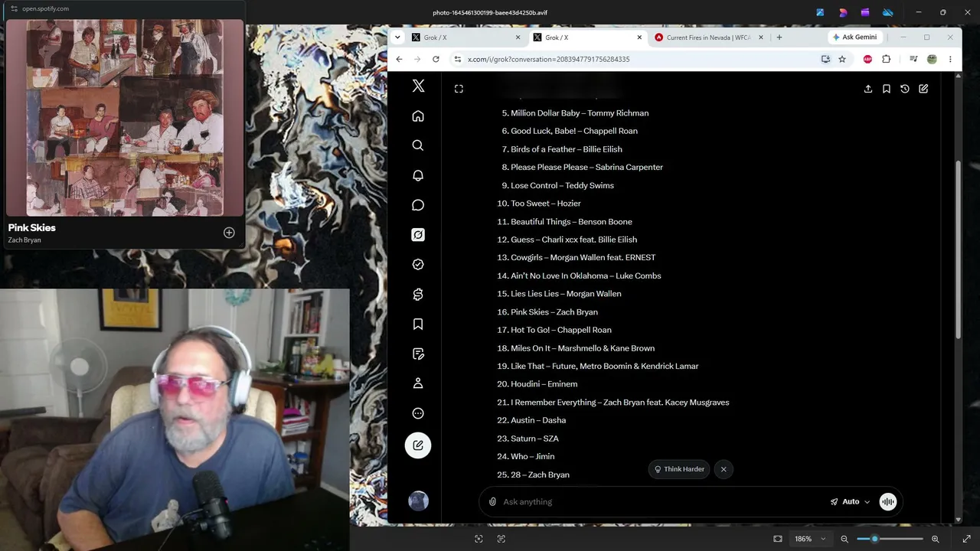Open X notifications bell

pos(418,175)
